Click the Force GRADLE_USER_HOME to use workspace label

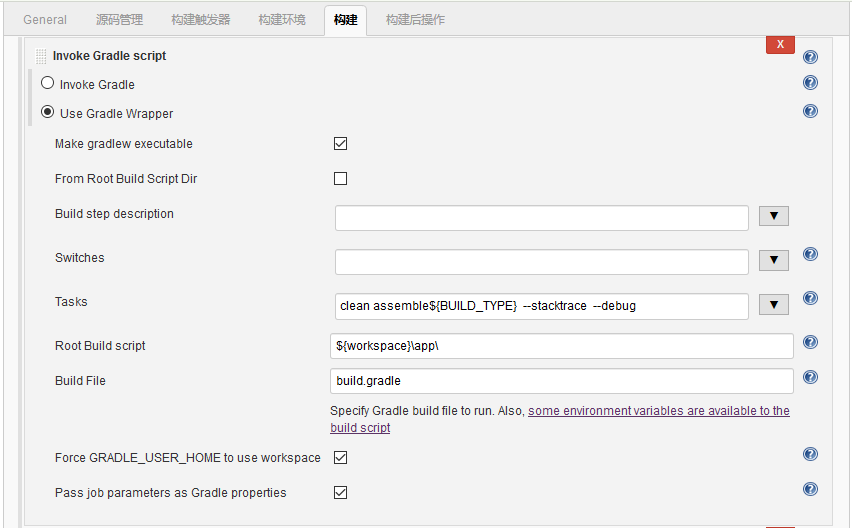pyautogui.click(x=187, y=458)
